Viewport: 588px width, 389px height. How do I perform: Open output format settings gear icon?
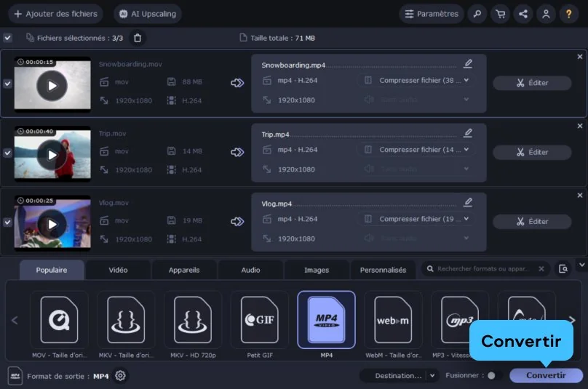tap(121, 376)
